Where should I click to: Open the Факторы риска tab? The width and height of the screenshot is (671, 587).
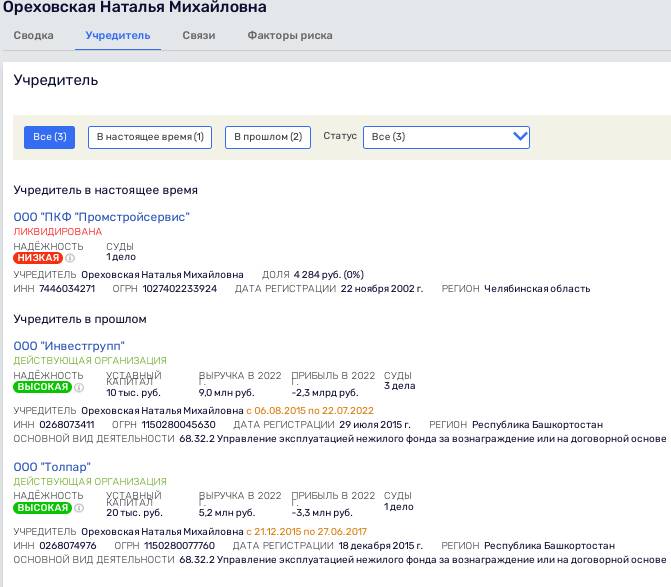[x=290, y=36]
